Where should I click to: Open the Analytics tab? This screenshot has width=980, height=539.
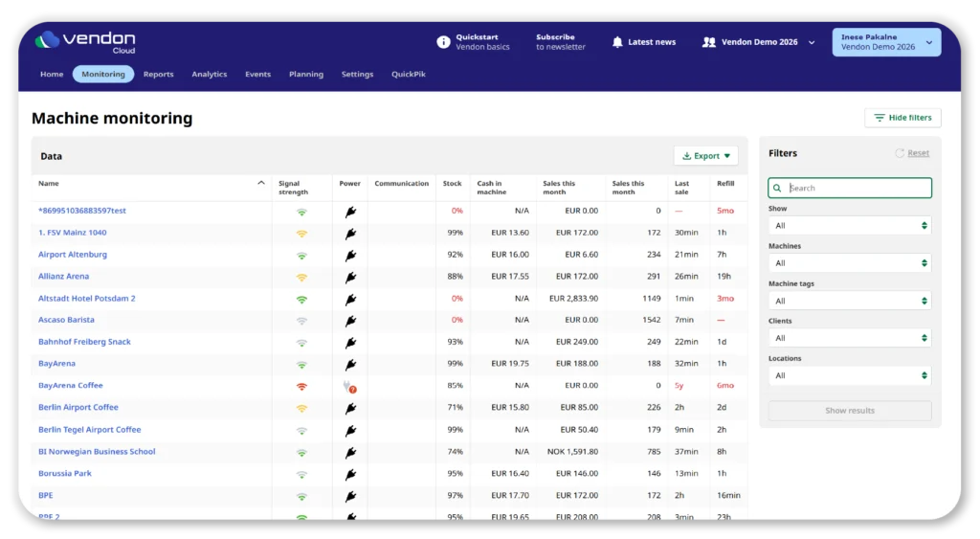[209, 74]
